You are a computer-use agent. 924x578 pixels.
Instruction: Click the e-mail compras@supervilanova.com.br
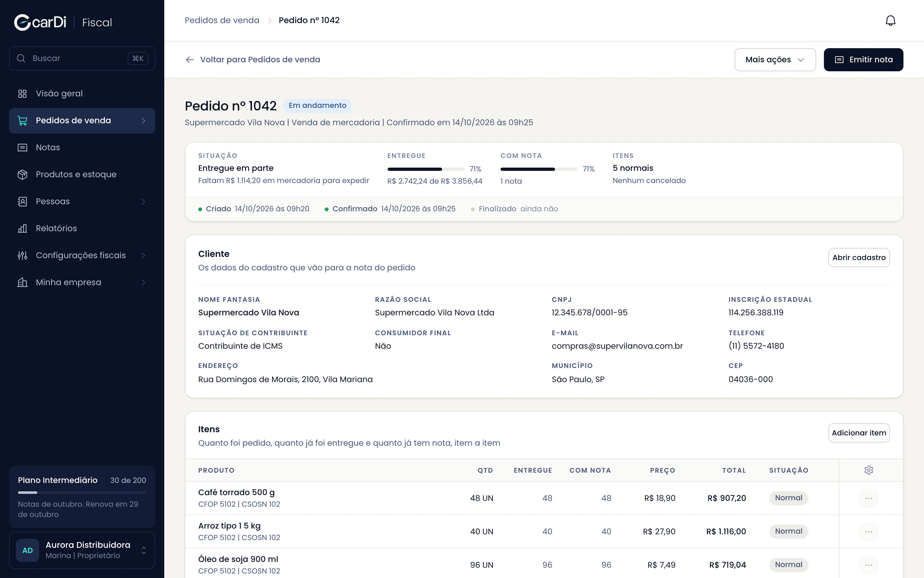coord(617,346)
